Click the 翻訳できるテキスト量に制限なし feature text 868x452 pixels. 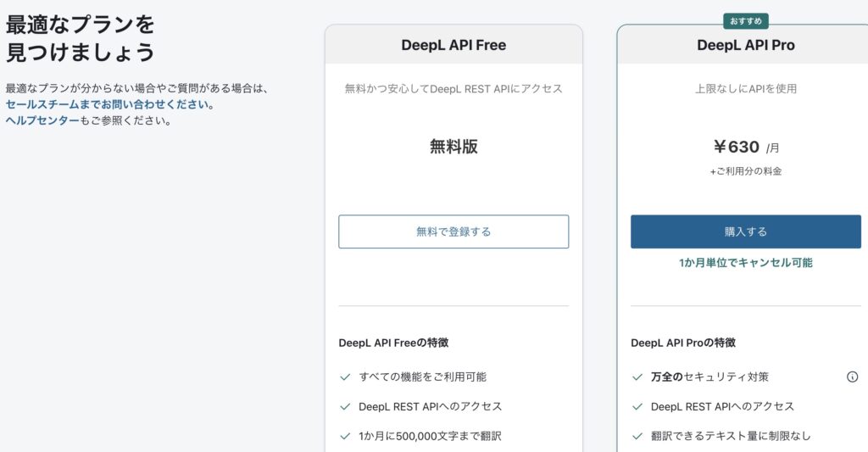731,436
